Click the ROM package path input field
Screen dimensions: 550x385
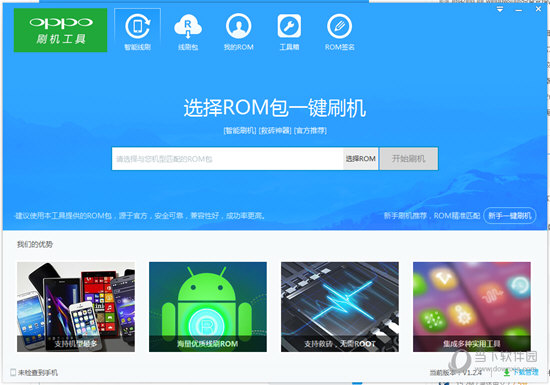click(227, 159)
